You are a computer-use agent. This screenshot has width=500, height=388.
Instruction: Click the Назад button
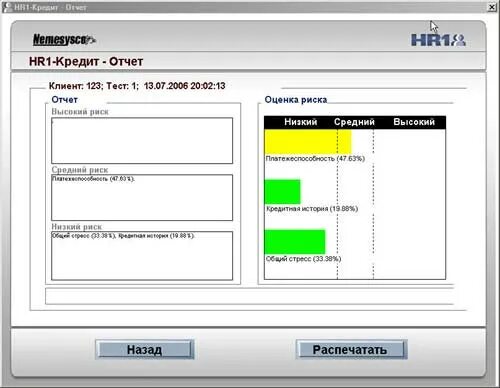pos(144,349)
